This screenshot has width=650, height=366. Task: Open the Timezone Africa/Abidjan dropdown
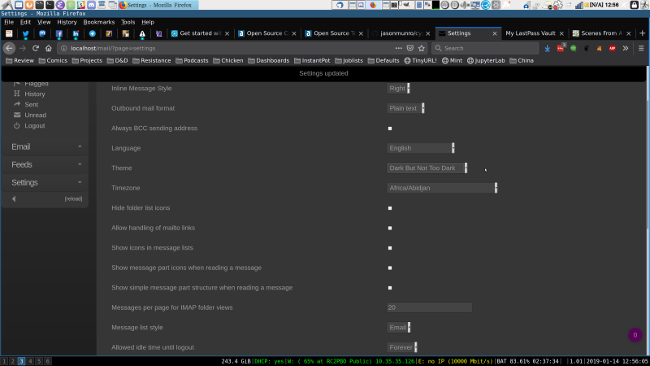coord(442,188)
